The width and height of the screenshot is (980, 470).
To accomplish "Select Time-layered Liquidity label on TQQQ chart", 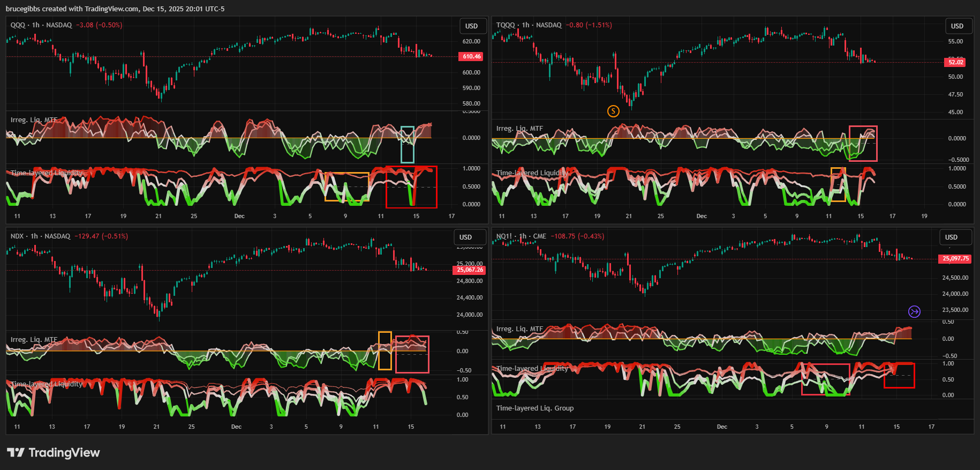I will 532,173.
